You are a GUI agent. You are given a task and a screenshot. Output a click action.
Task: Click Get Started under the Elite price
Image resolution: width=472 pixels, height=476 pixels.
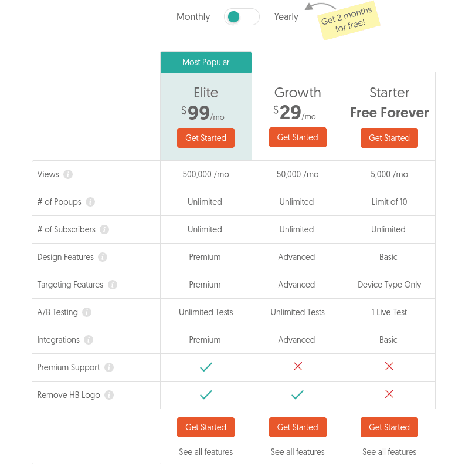click(206, 138)
